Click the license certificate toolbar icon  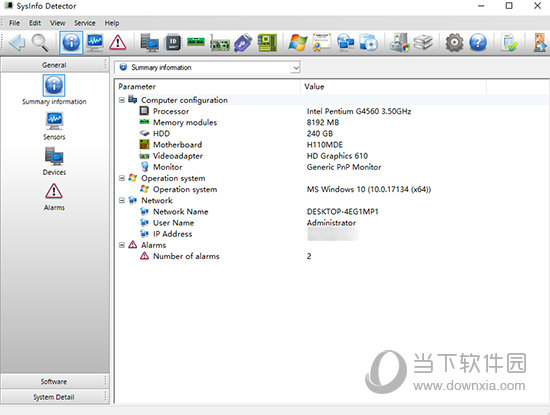click(321, 42)
